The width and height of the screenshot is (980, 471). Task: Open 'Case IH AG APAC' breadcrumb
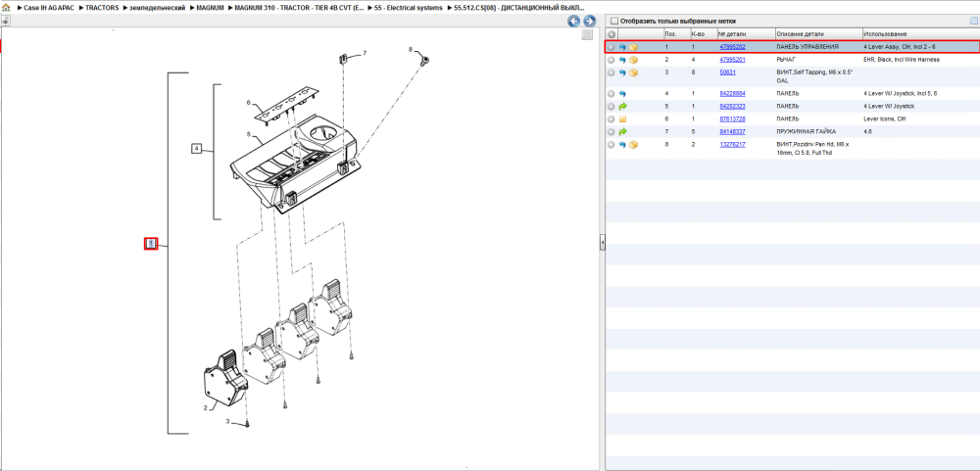pos(49,8)
